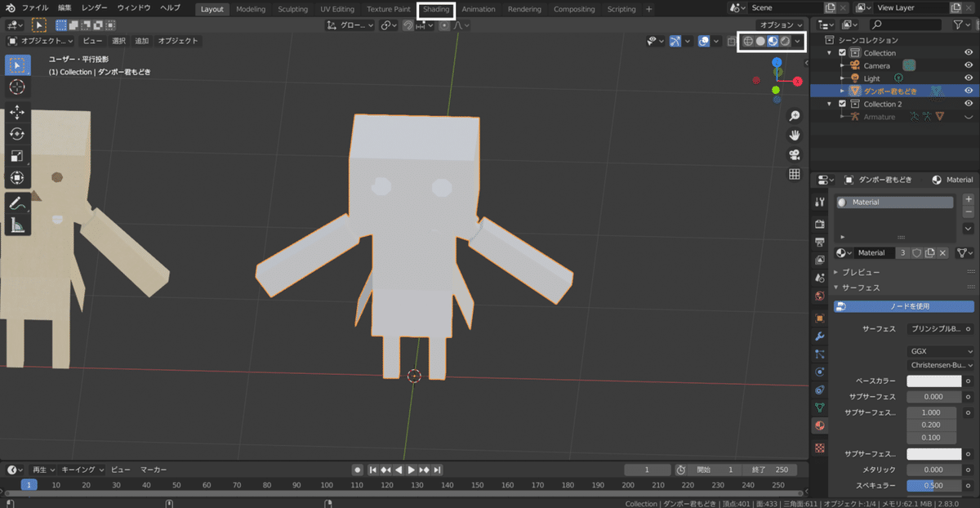Open the オプション dropdown

click(780, 25)
